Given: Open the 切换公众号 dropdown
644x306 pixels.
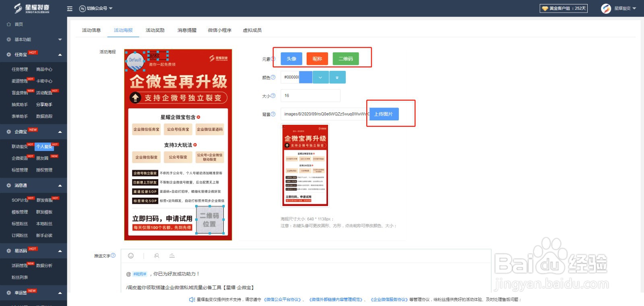Looking at the screenshot, I should 99,8.
